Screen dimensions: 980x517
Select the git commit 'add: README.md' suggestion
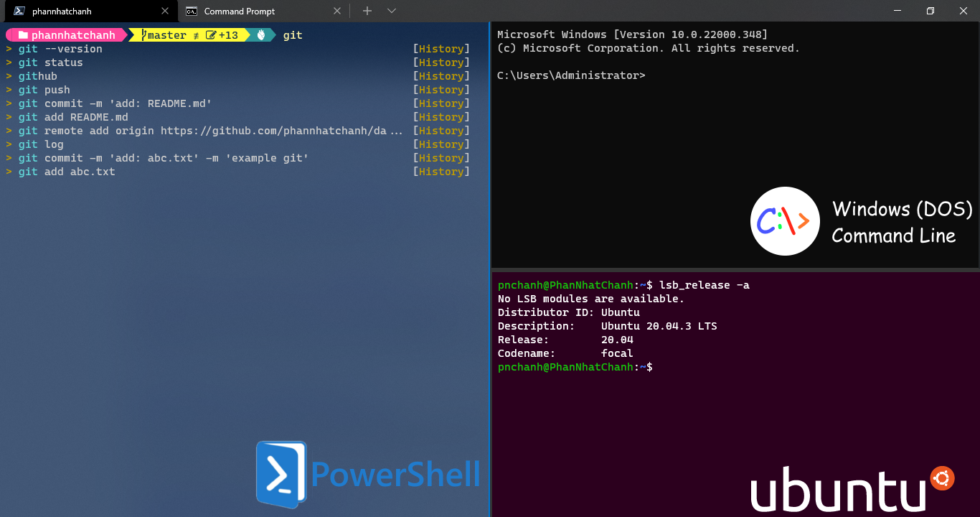[x=237, y=103]
